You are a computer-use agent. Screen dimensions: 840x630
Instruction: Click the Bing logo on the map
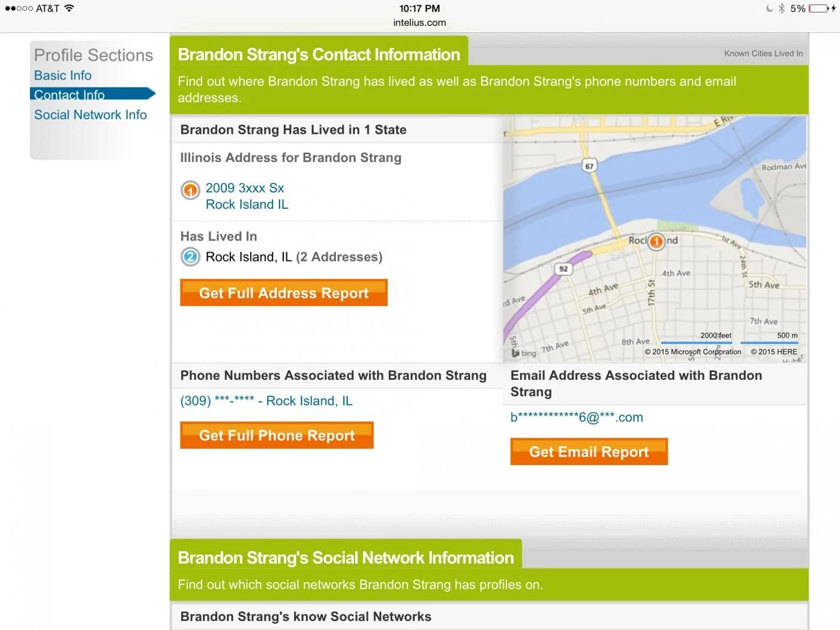(524, 353)
